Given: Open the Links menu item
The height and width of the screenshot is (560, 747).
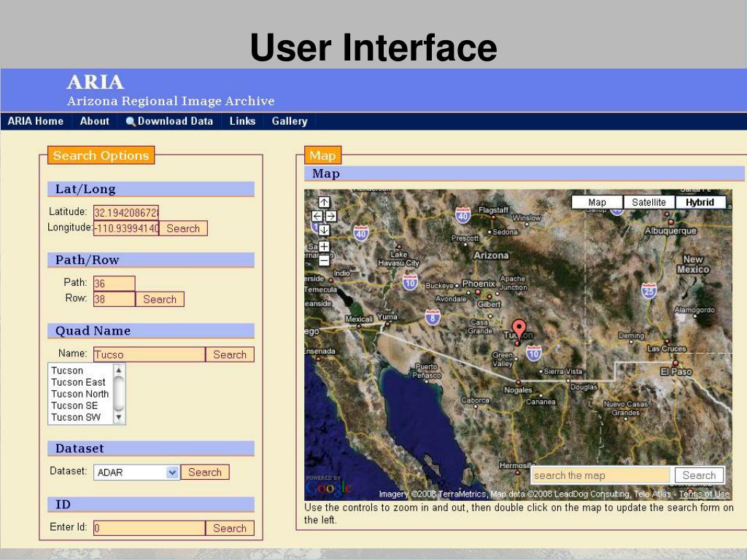Looking at the screenshot, I should (x=242, y=122).
